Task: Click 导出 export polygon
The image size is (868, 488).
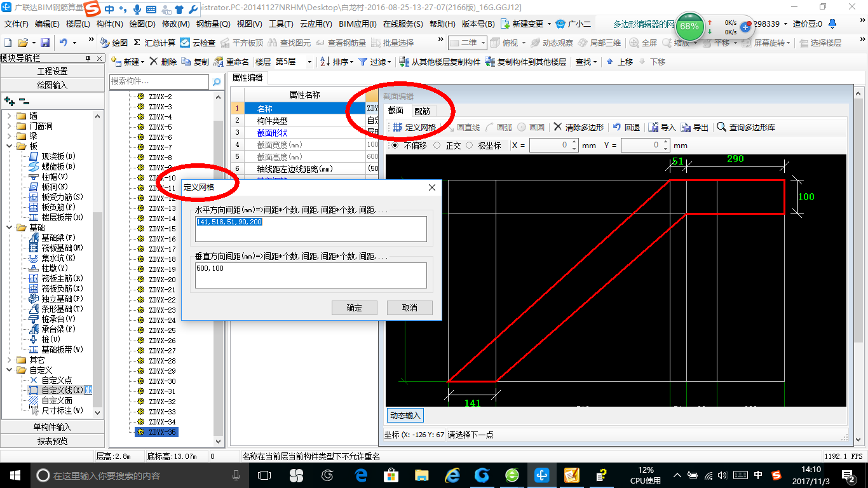Action: 695,127
